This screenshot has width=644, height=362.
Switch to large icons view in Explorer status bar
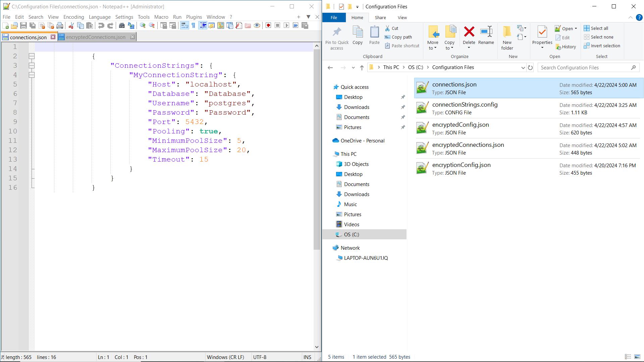click(x=637, y=357)
